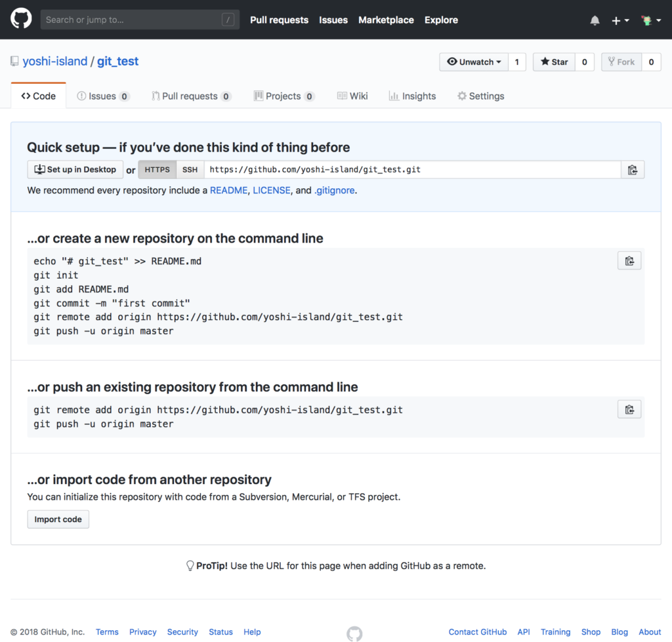Click the 'git init' command line
Viewport: 672px width, 642px height.
pos(56,275)
